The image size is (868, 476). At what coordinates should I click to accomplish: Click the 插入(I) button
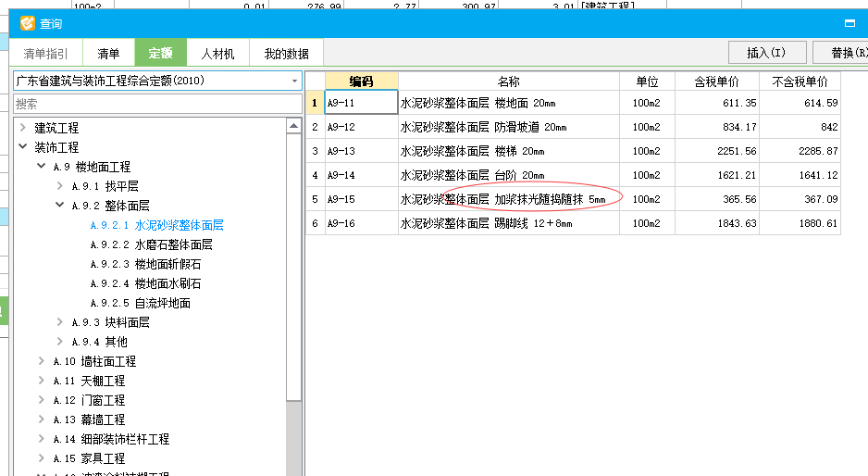pyautogui.click(x=767, y=53)
